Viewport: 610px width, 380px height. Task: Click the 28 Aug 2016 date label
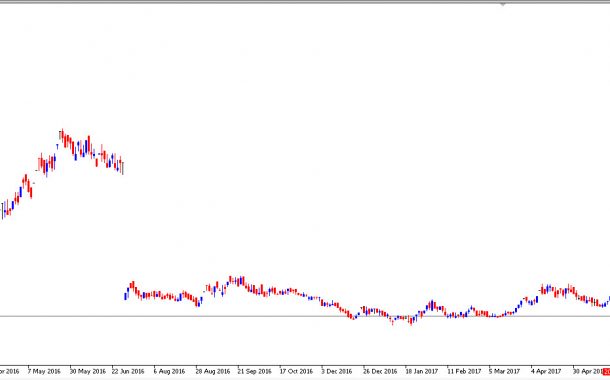point(212,371)
